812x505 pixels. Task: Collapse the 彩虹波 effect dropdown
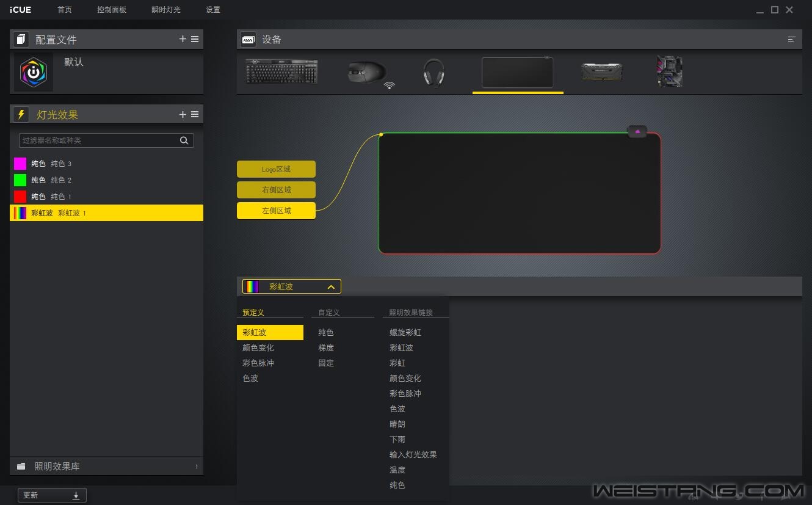point(292,286)
